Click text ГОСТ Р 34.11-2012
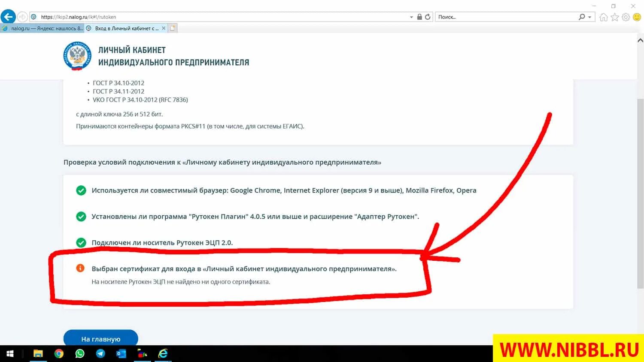The height and width of the screenshot is (362, 644). click(118, 91)
